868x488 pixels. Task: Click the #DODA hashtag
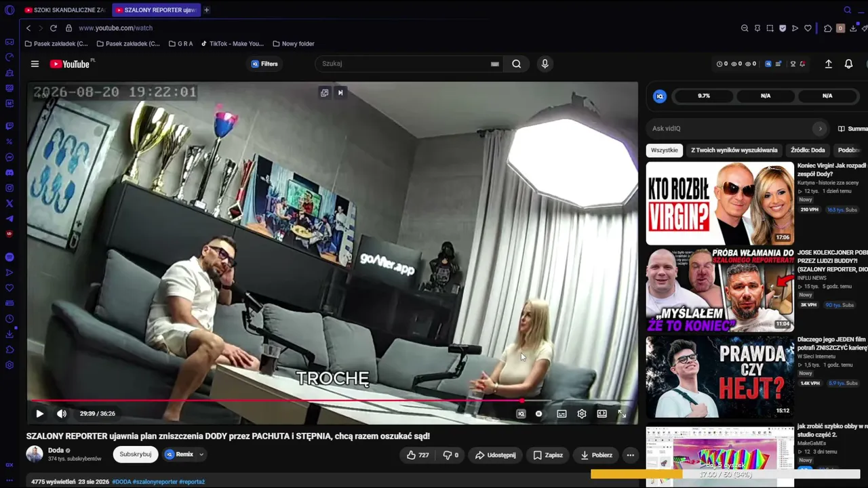click(121, 482)
